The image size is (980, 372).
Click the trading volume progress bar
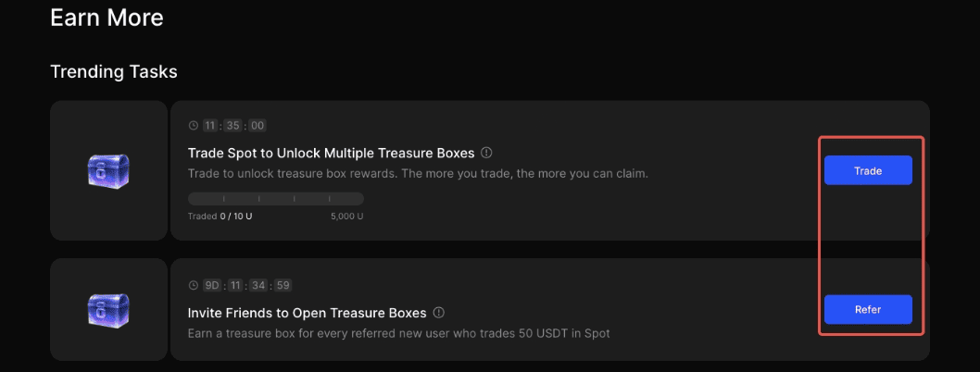point(275,198)
